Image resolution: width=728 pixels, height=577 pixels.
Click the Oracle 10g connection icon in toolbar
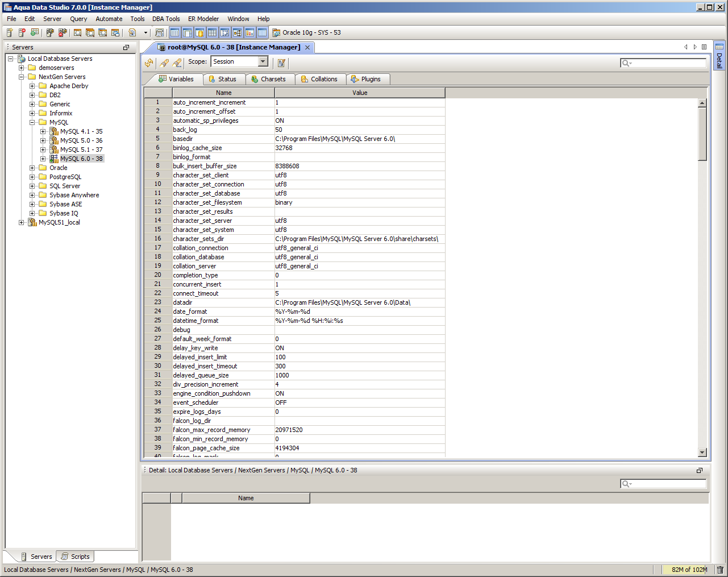[x=276, y=32]
